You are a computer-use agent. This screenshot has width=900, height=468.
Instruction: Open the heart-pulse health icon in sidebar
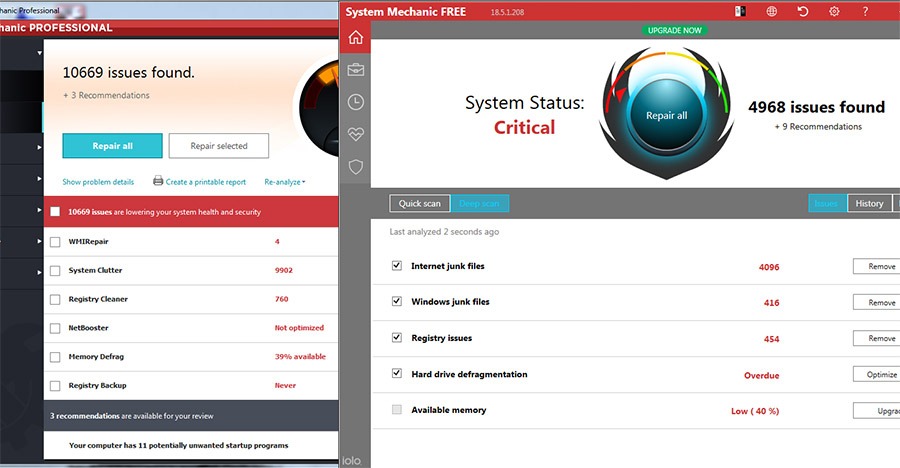(356, 134)
